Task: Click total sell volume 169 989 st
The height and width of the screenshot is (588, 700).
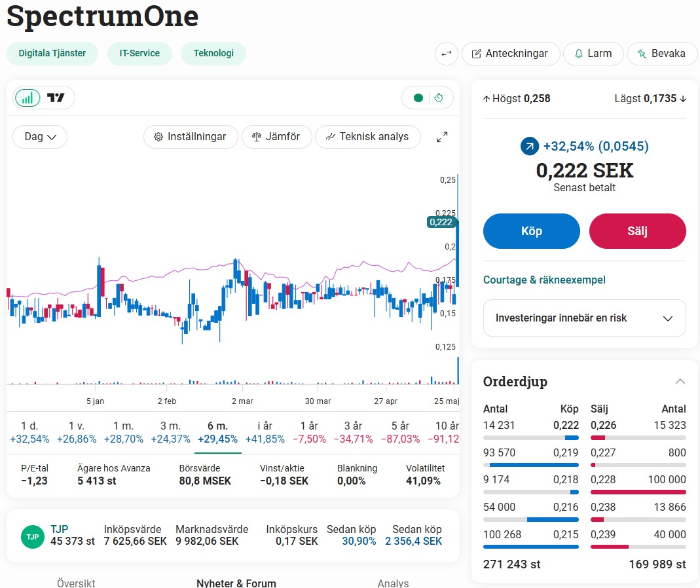Action: pyautogui.click(x=657, y=564)
